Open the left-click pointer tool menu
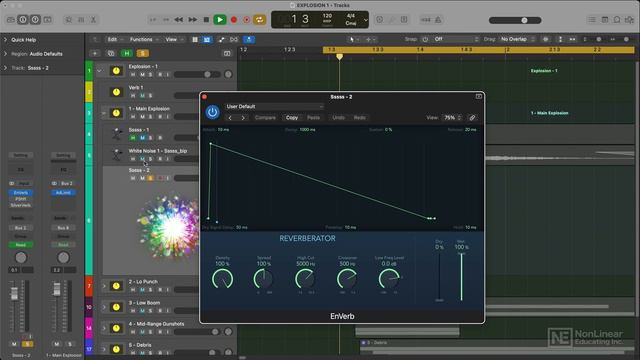The width and height of the screenshot is (640, 360). pyautogui.click(x=353, y=40)
